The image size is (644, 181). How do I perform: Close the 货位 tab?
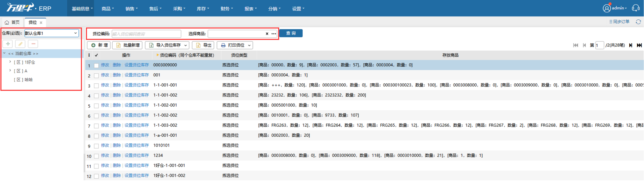point(41,23)
